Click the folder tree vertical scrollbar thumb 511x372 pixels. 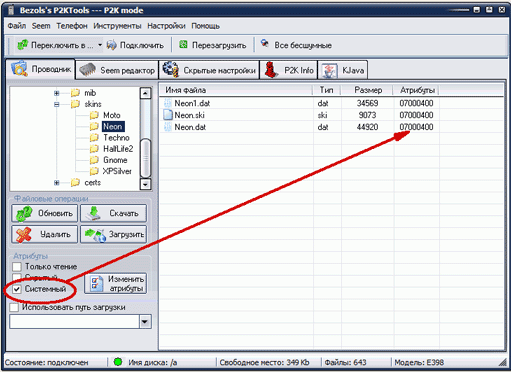tap(145, 158)
